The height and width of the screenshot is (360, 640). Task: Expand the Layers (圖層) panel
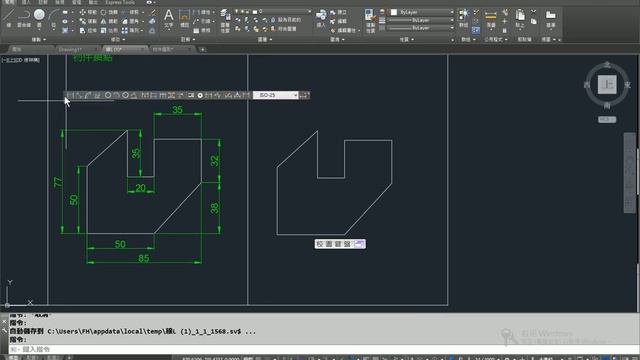coord(264,40)
